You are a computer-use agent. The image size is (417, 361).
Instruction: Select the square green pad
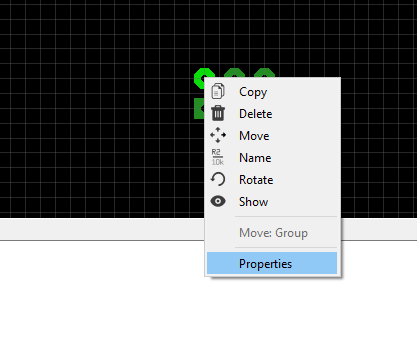pyautogui.click(x=199, y=108)
